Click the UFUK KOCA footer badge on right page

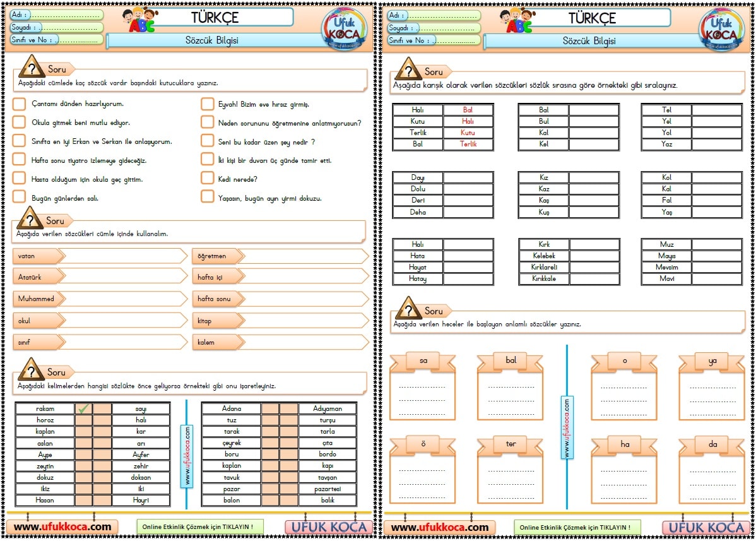click(706, 528)
